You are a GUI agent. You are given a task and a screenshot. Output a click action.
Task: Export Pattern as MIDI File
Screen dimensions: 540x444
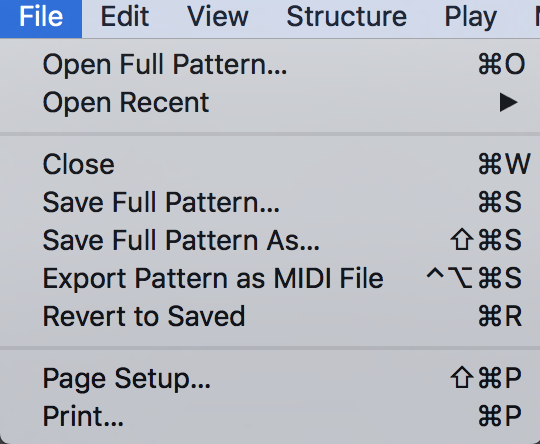pos(270,278)
